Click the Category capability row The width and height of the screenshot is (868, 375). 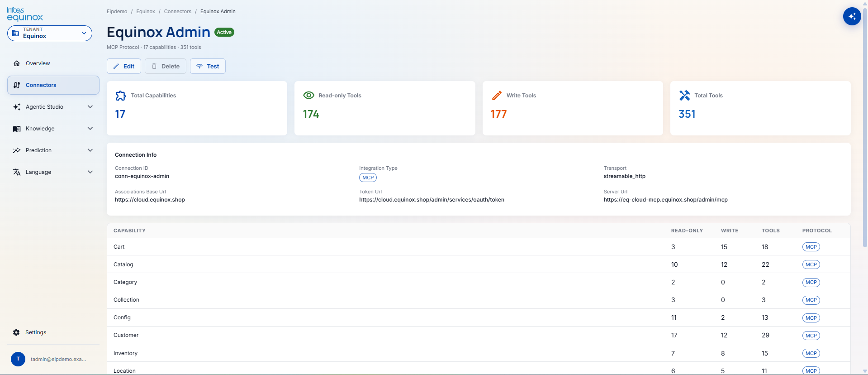pyautogui.click(x=479, y=282)
